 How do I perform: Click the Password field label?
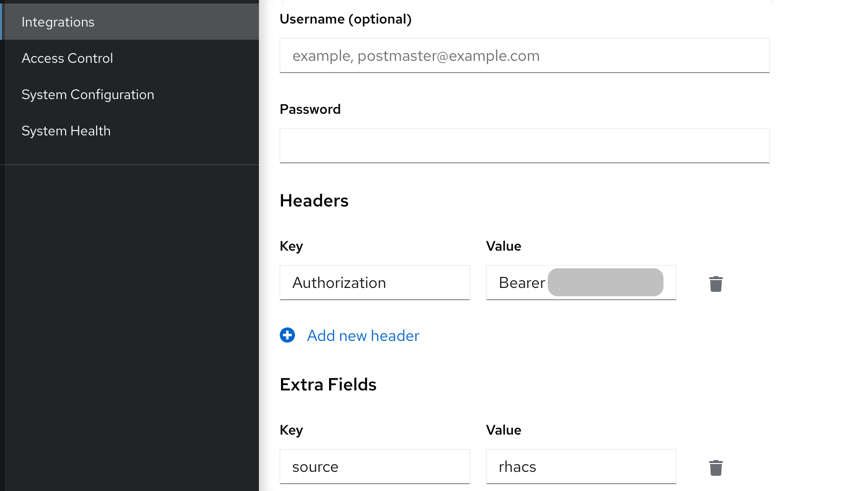(310, 109)
